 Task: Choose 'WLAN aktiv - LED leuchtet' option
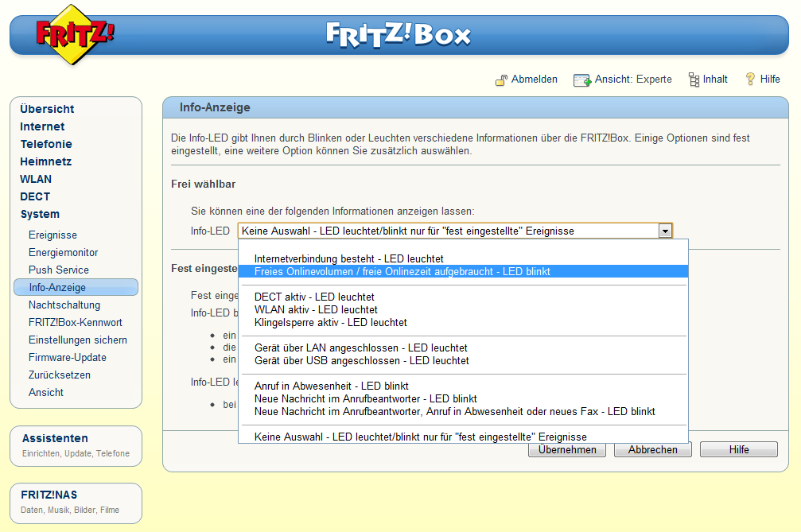(316, 309)
